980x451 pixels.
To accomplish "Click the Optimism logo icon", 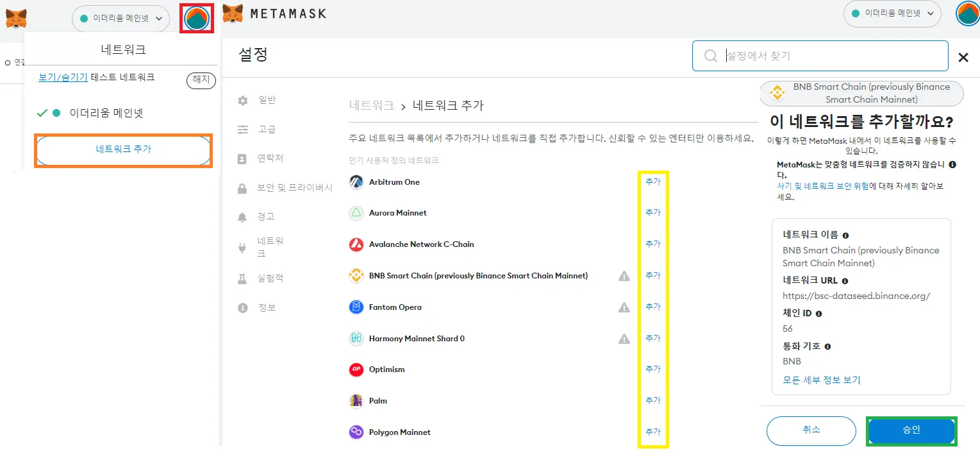I will coord(356,370).
